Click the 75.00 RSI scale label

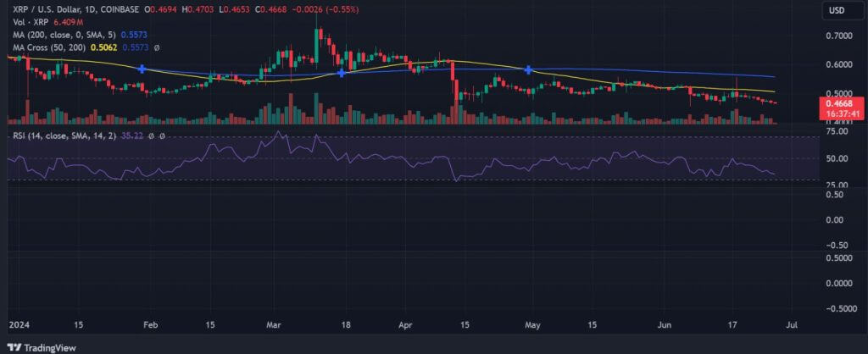[837, 131]
